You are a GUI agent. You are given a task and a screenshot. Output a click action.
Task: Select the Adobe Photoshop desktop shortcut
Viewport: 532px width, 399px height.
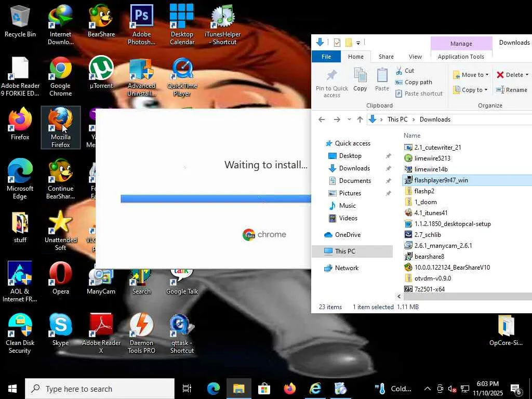141,25
